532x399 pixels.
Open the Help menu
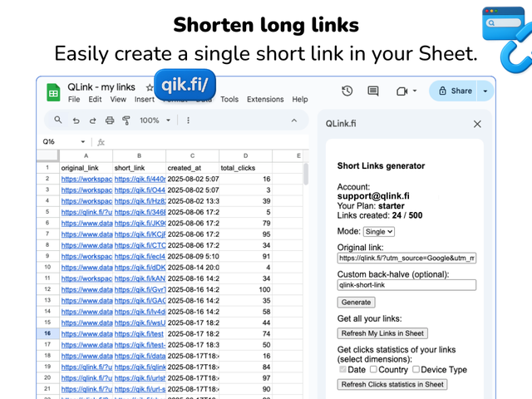tap(300, 100)
